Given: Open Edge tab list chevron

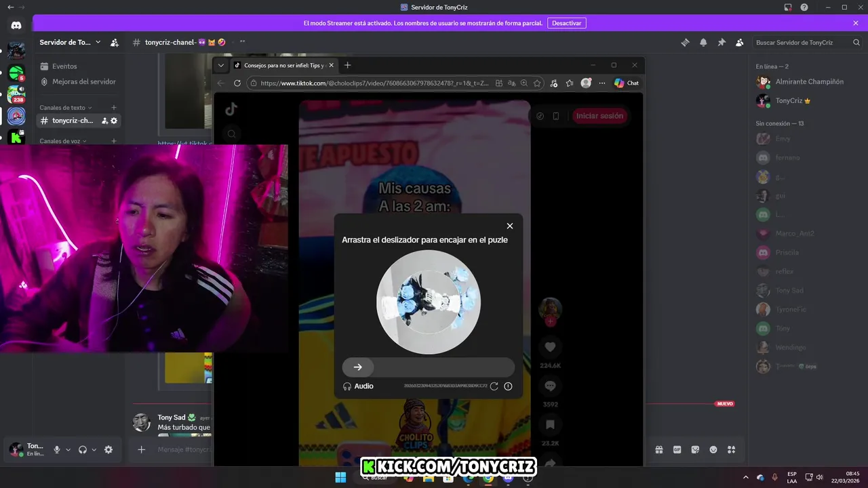Looking at the screenshot, I should click(220, 65).
